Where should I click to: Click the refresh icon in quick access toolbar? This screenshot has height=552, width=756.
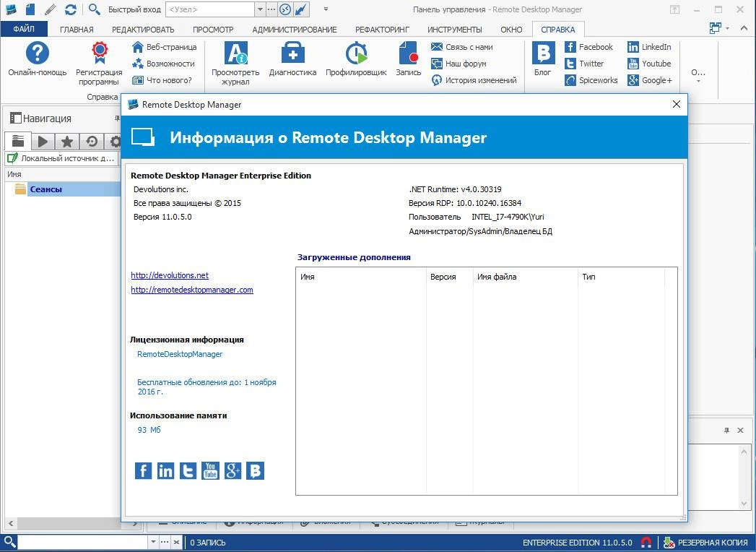point(70,9)
